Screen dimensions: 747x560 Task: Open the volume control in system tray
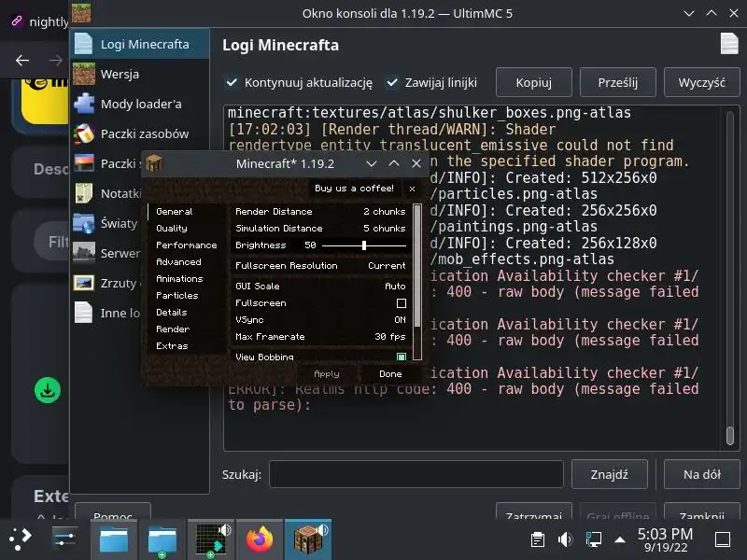tap(566, 539)
